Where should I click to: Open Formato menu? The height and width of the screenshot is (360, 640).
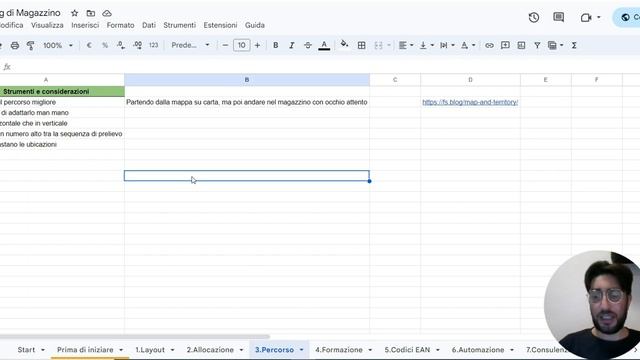[x=120, y=25]
